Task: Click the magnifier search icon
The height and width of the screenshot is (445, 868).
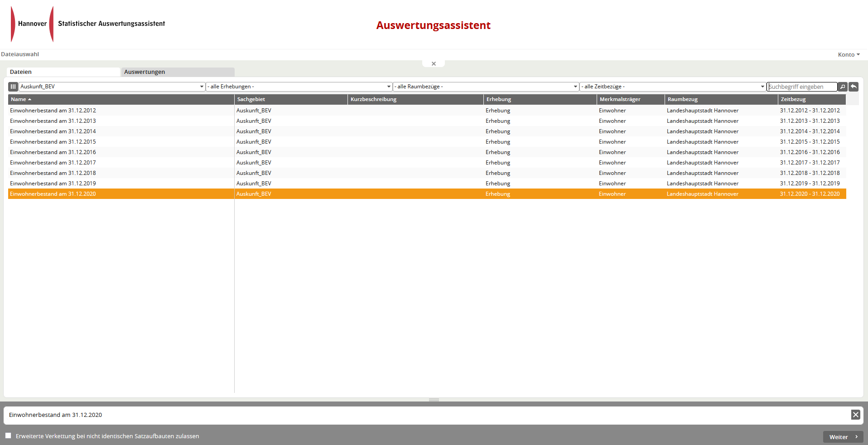Action: pos(843,87)
